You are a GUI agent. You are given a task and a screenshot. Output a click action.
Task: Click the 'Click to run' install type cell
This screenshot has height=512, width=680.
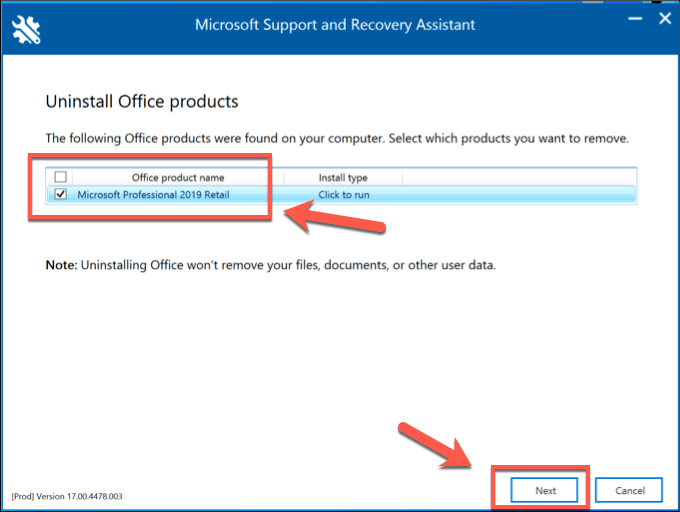343,194
